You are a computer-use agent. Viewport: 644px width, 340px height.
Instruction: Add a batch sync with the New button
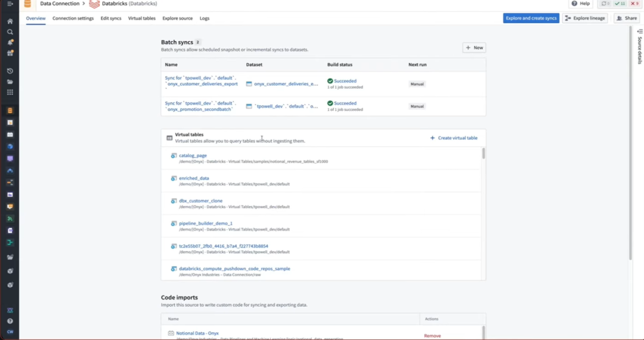[475, 48]
